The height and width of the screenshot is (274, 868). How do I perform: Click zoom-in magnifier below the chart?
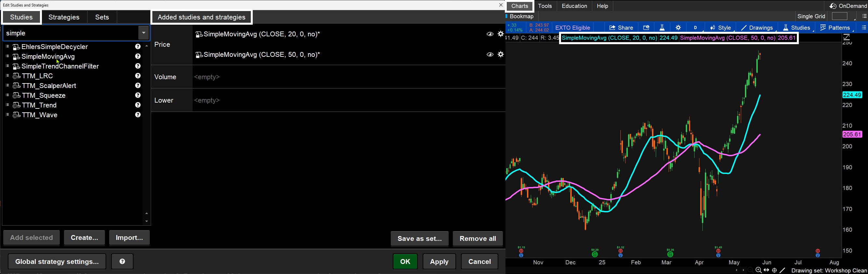pos(759,270)
